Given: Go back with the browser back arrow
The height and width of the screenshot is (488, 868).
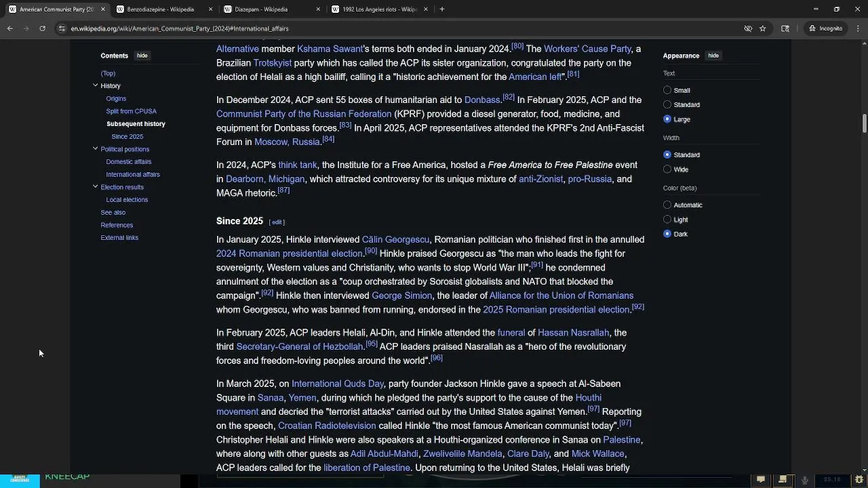Looking at the screenshot, I should coord(10,28).
